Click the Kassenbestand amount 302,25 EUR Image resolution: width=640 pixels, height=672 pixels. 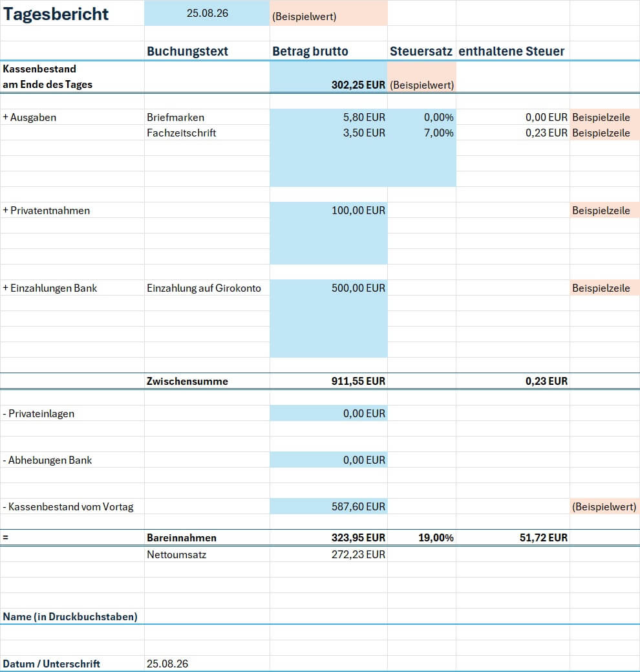328,77
